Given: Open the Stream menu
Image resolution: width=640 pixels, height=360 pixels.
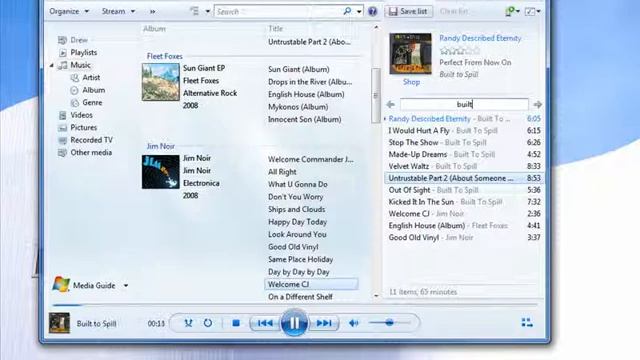Looking at the screenshot, I should point(118,11).
